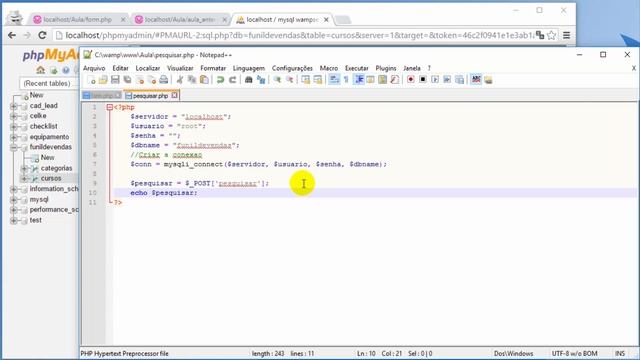Image resolution: width=640 pixels, height=360 pixels.
Task: Click code line 9 with $pesquisar assignment
Action: click(200, 183)
